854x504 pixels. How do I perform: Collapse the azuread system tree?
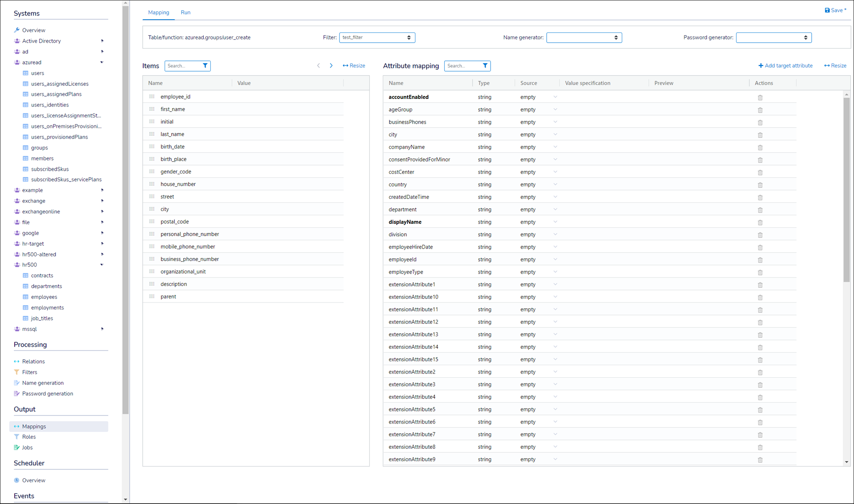pos(102,62)
